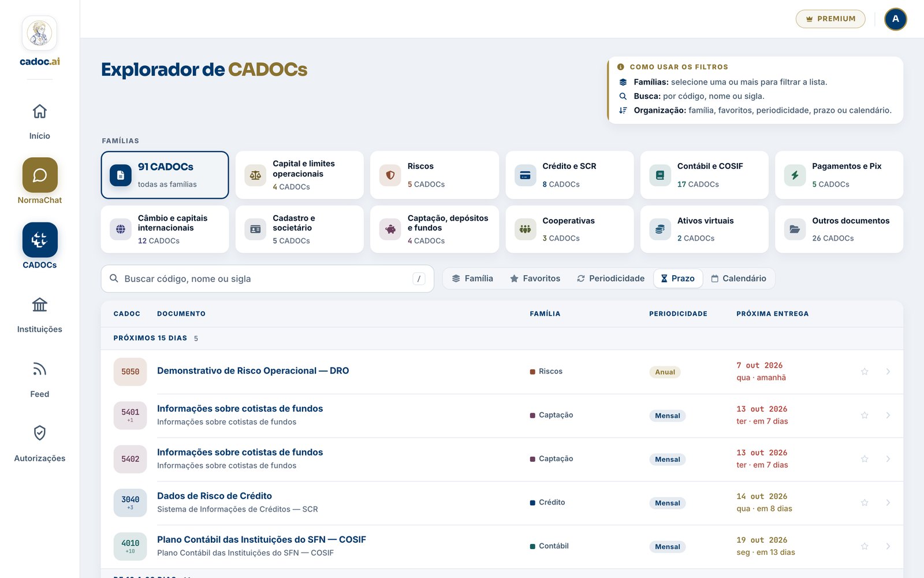Open Instituições bank icon

pyautogui.click(x=39, y=305)
